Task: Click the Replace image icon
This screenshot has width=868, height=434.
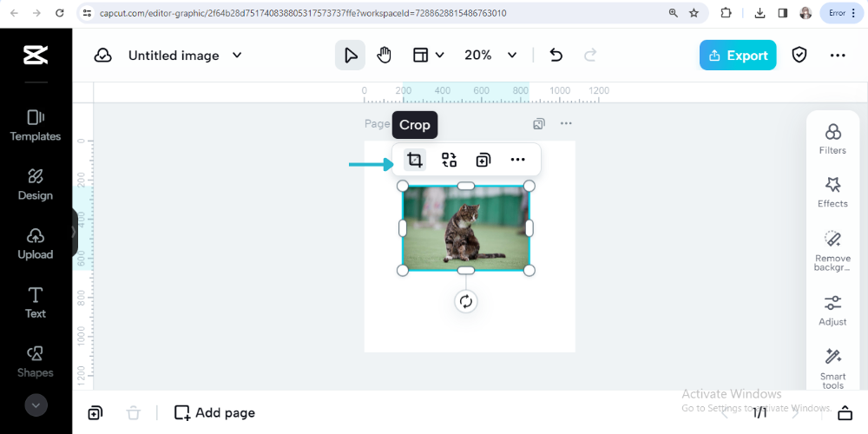Action: pyautogui.click(x=449, y=160)
